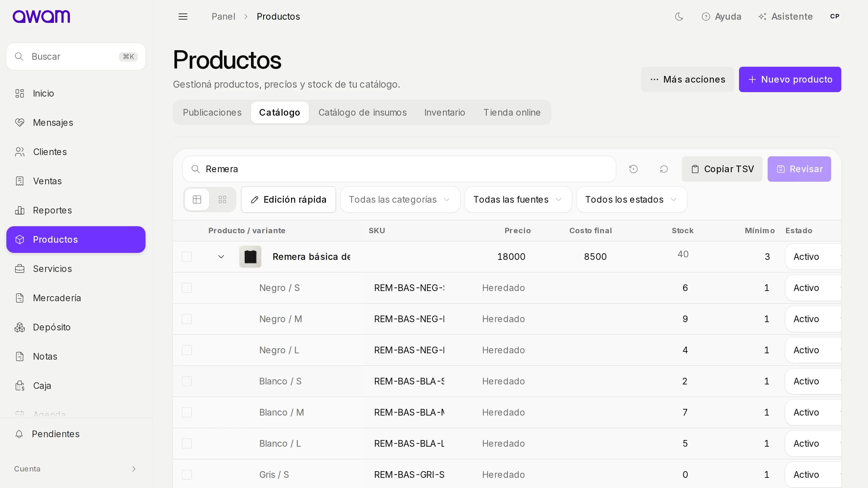Click Edición rápida button

point(288,200)
